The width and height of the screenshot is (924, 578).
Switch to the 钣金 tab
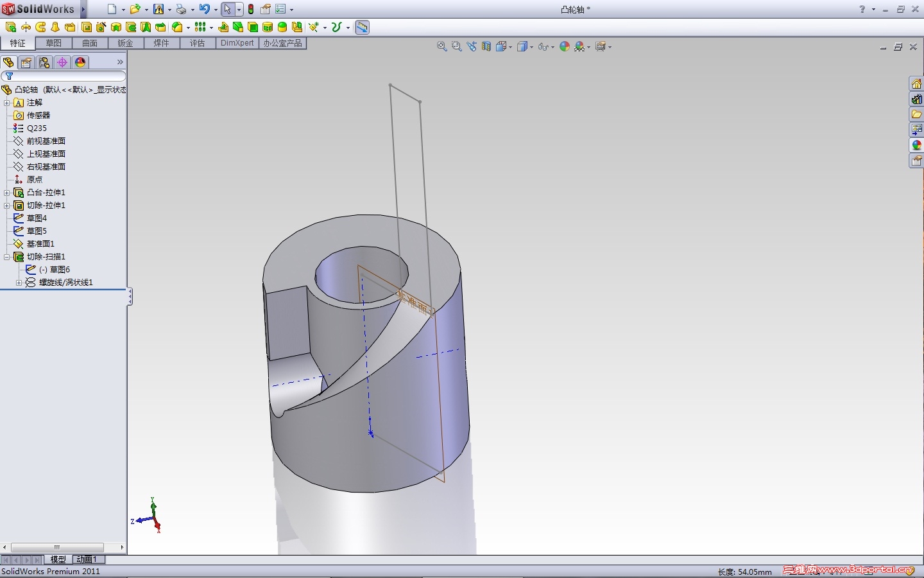coord(125,43)
